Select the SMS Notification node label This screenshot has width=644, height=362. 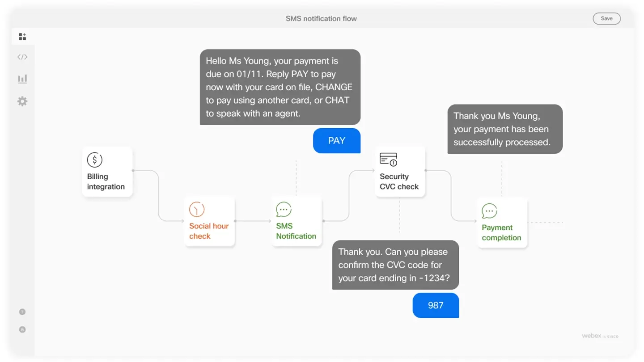click(x=296, y=231)
